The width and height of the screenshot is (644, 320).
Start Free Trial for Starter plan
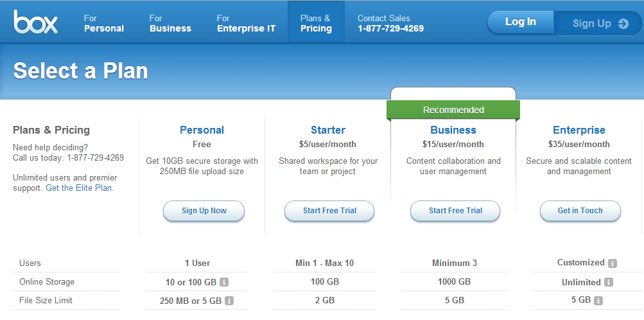[x=329, y=211]
